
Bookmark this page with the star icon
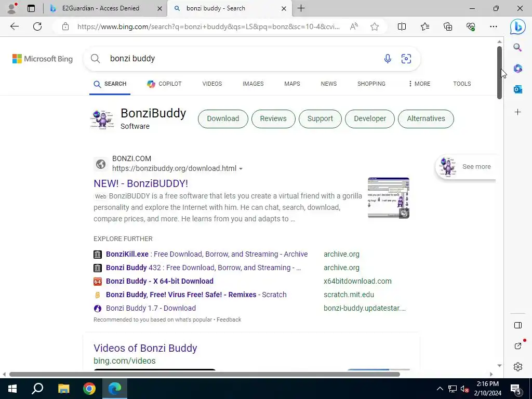point(375,26)
